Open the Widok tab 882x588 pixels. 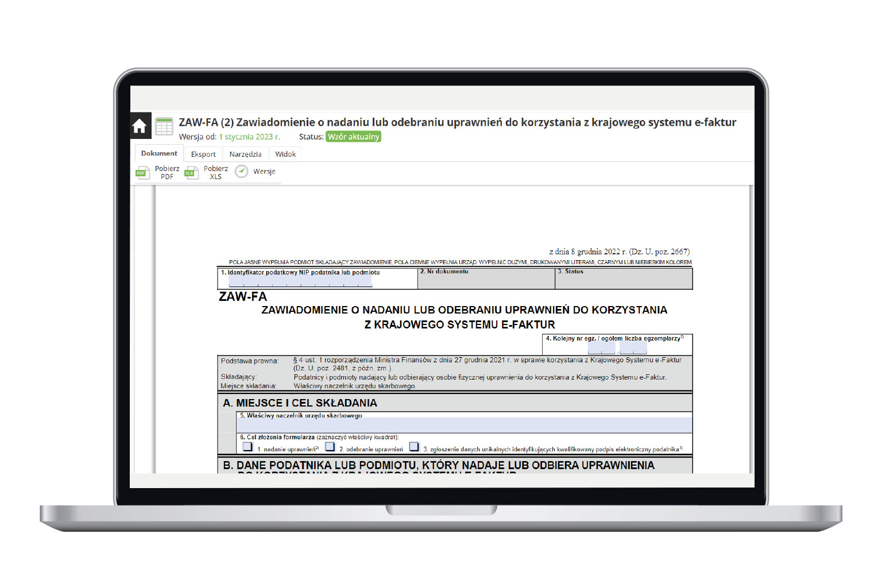(x=285, y=154)
